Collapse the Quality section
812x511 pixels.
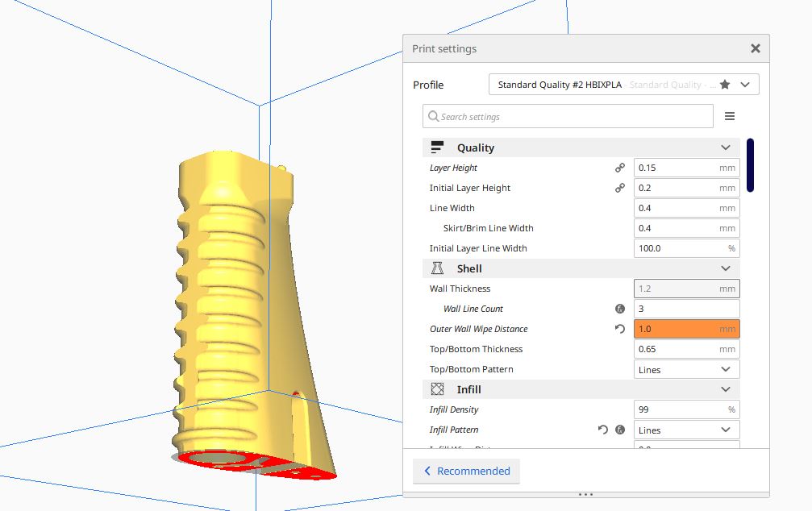(725, 147)
